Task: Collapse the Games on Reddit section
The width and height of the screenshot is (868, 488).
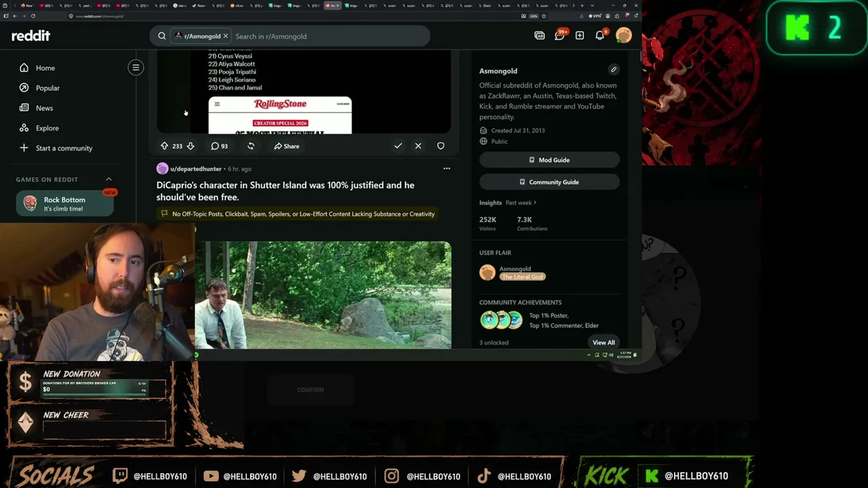Action: pos(108,180)
